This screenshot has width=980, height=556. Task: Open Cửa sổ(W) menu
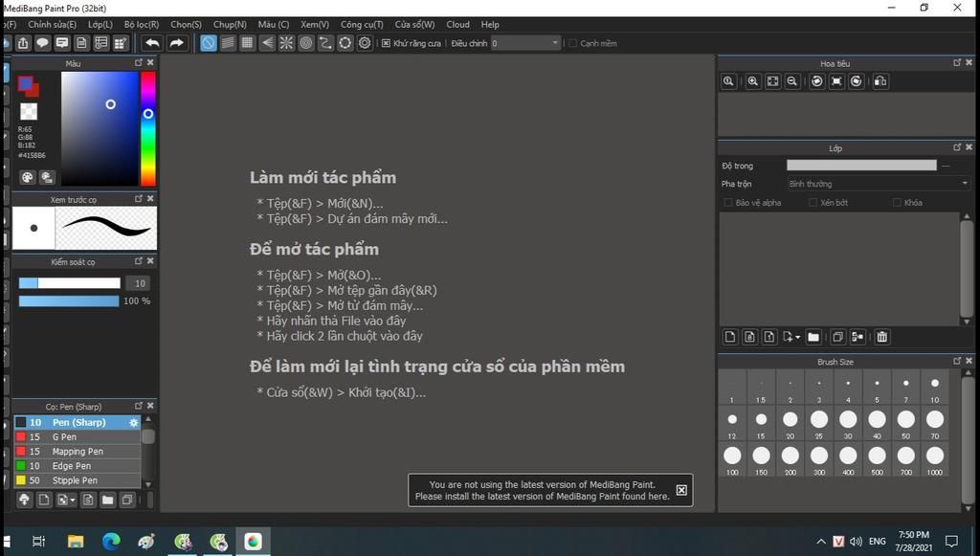click(x=414, y=24)
